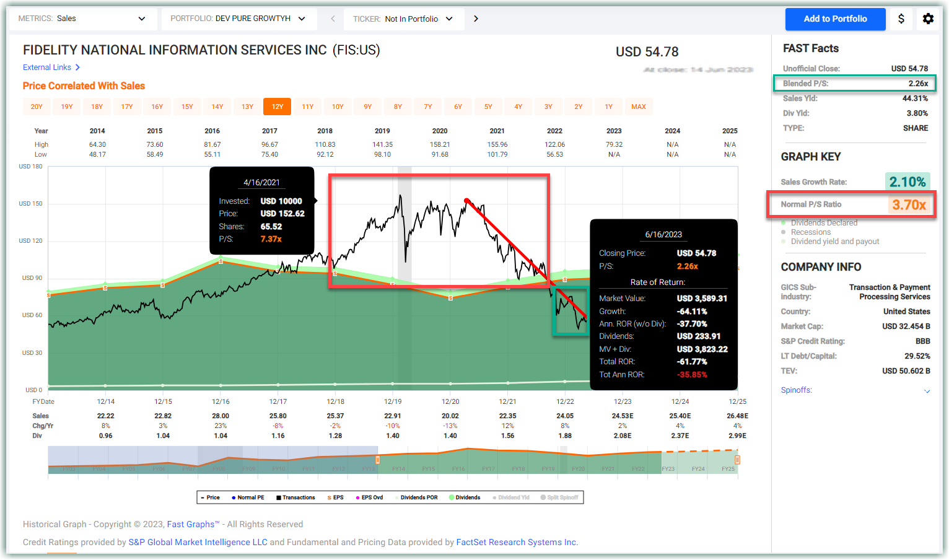The width and height of the screenshot is (949, 560).
Task: Click the right range slider handle
Action: (x=737, y=460)
